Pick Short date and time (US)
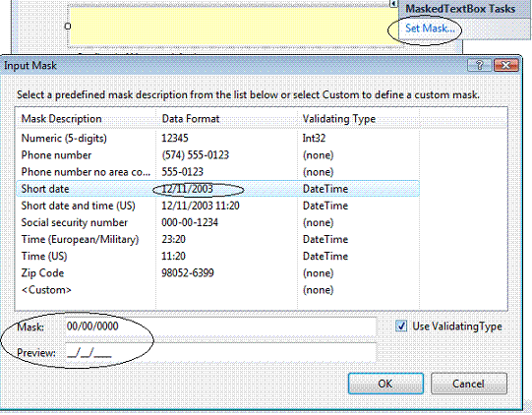The height and width of the screenshot is (415, 532). point(217,206)
